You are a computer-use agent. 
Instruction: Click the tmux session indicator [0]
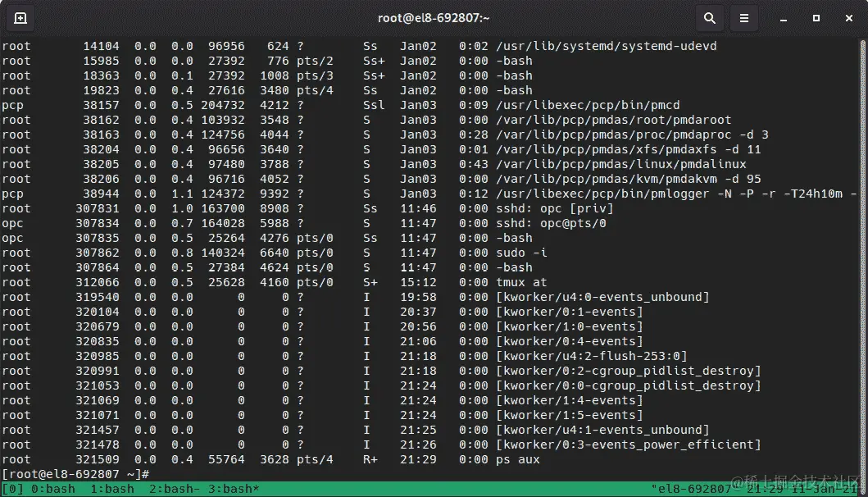click(12, 490)
